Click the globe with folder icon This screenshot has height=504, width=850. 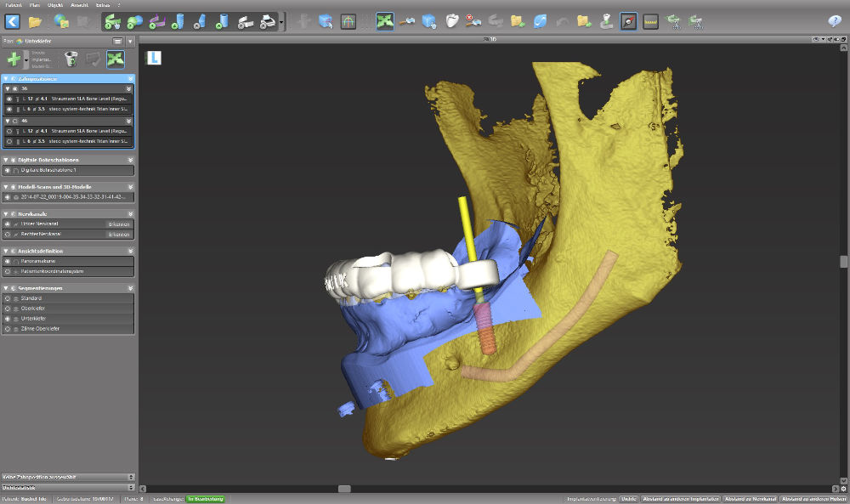61,22
